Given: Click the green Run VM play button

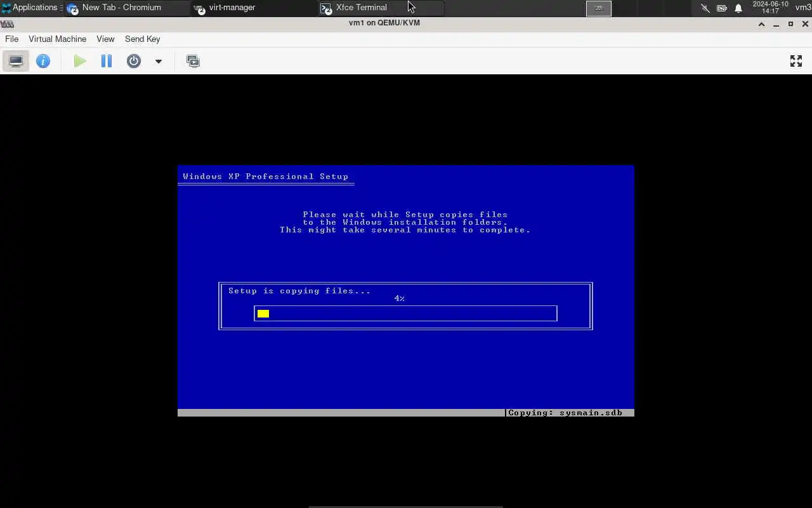Looking at the screenshot, I should pos(80,61).
